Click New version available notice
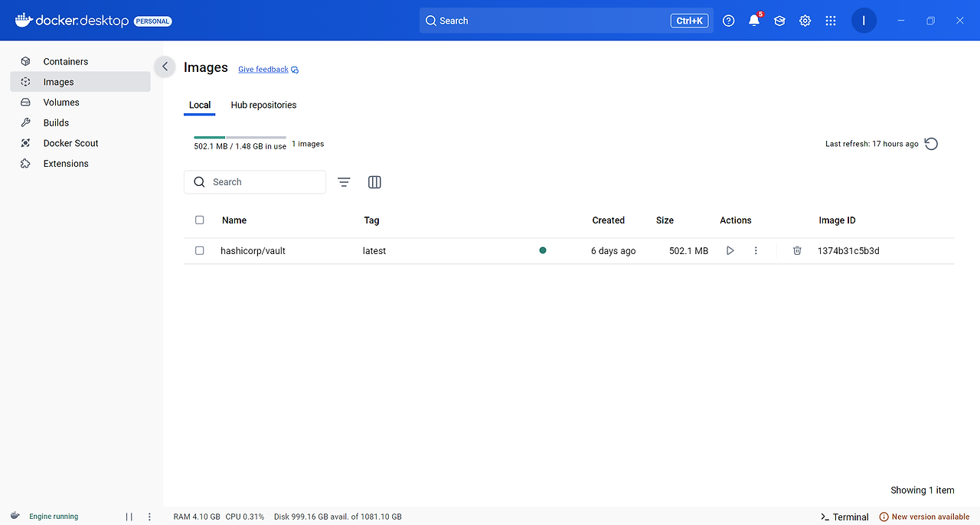 tap(924, 517)
